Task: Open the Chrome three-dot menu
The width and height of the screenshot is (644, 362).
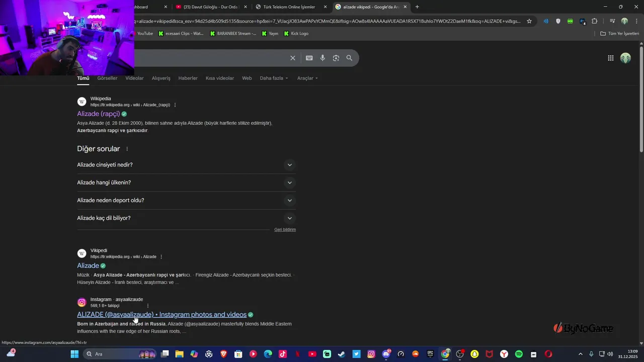Action: (636, 21)
